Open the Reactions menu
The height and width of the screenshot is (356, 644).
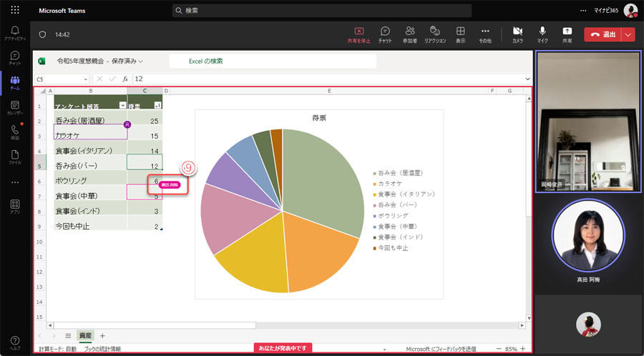coord(435,35)
